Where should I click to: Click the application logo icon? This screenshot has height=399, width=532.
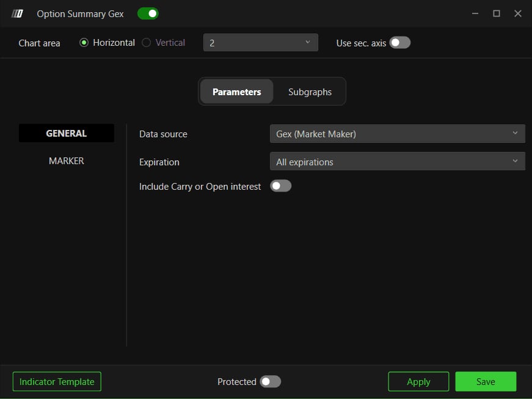pos(17,13)
